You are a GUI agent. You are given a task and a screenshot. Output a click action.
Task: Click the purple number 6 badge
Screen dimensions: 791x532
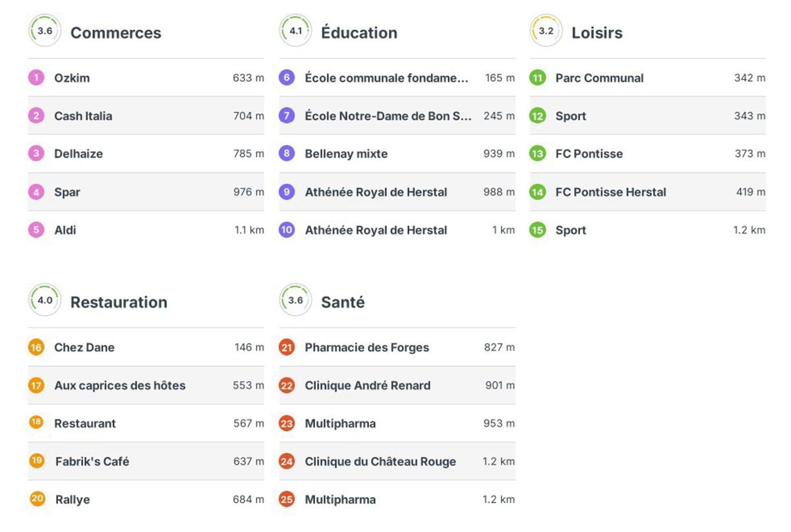point(287,78)
